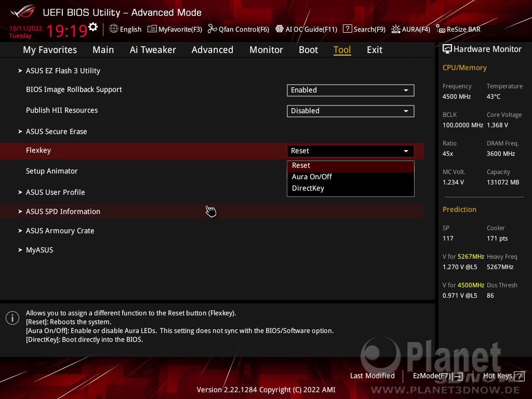532x399 pixels.
Task: Open the Advanced tab
Action: 212,50
